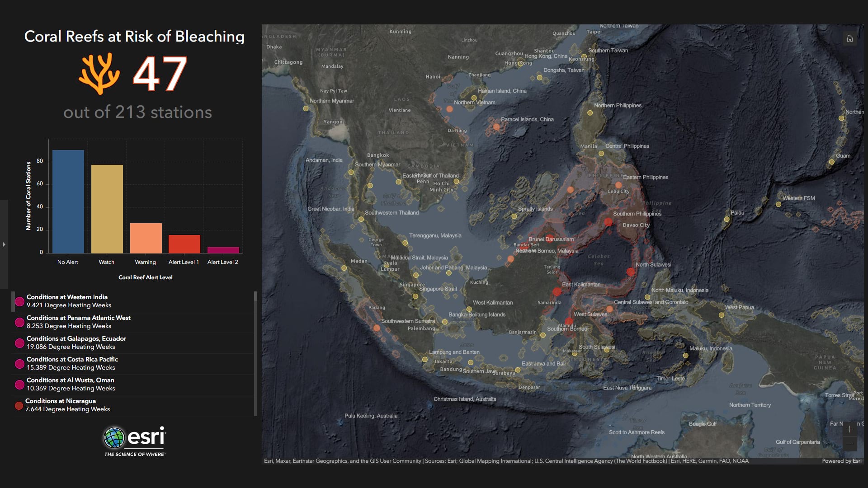Screen dimensions: 868x488
Task: Select the yellow station marker near Palau
Action: [728, 218]
